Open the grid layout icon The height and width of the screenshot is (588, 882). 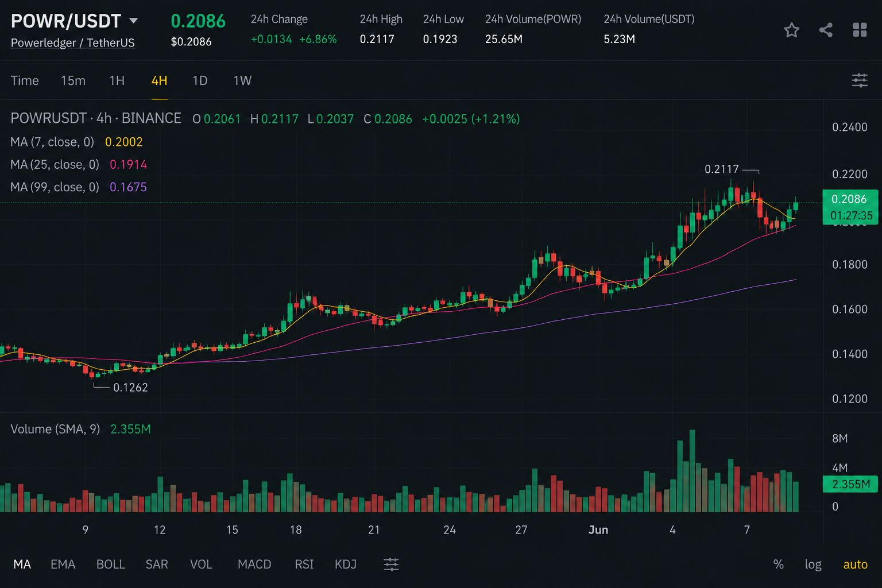(x=860, y=30)
